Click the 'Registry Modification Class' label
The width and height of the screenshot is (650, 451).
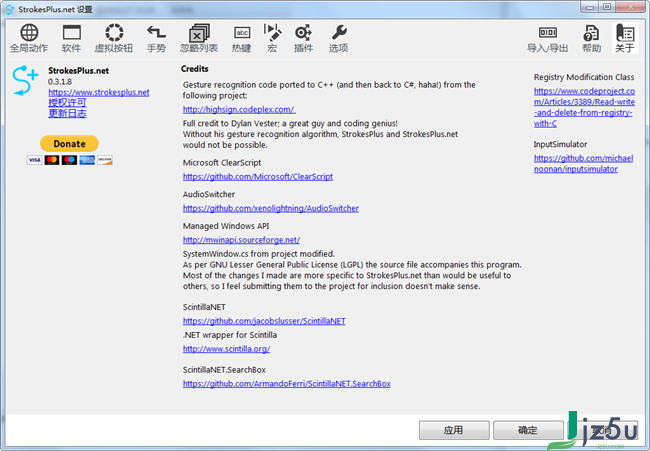pos(584,77)
